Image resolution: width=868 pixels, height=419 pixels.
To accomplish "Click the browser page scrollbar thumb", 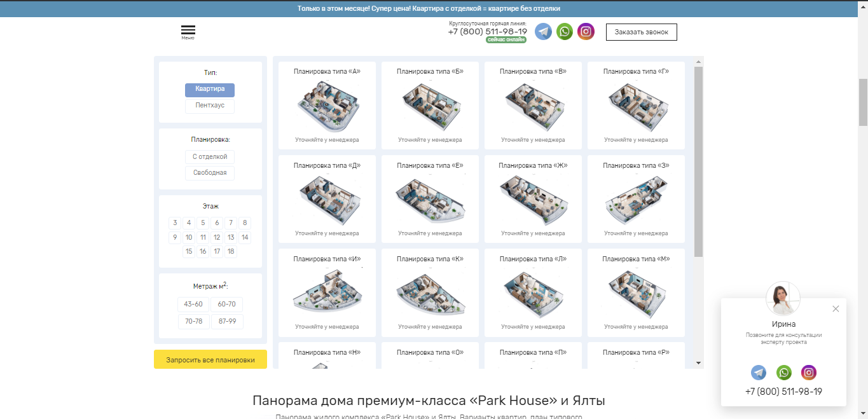I will (x=863, y=102).
